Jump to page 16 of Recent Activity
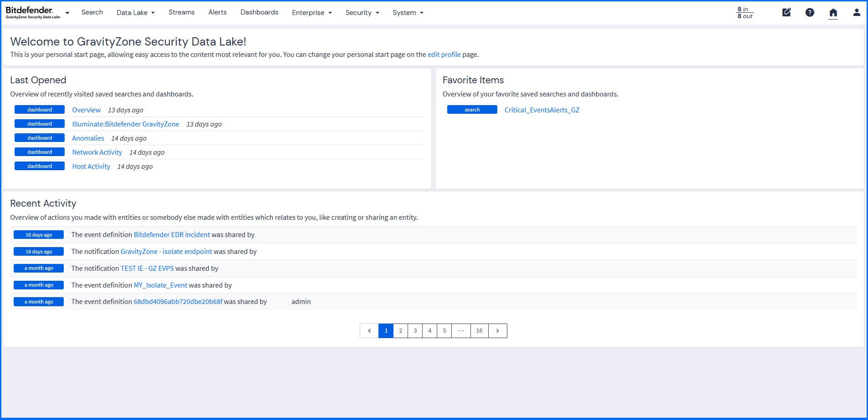 479,331
